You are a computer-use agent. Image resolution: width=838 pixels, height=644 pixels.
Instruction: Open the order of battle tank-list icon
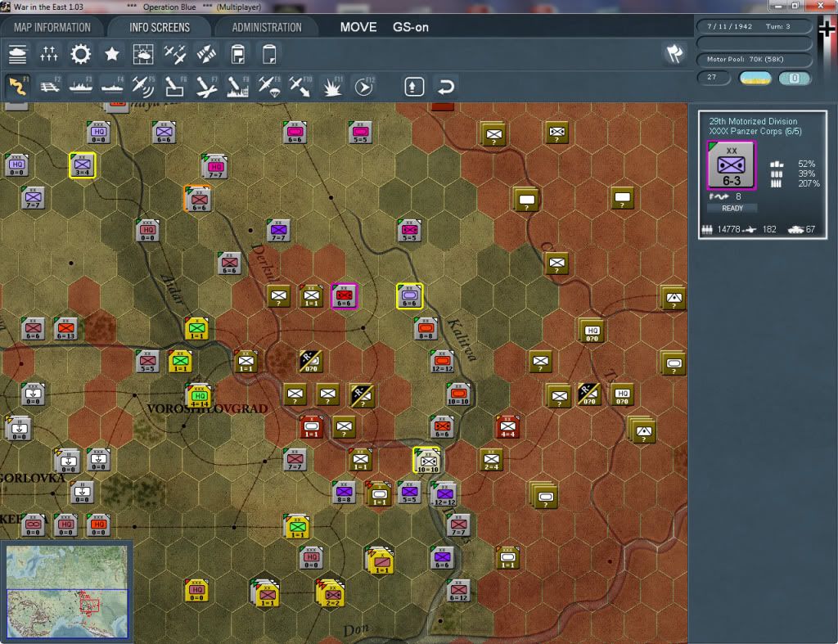(x=17, y=54)
